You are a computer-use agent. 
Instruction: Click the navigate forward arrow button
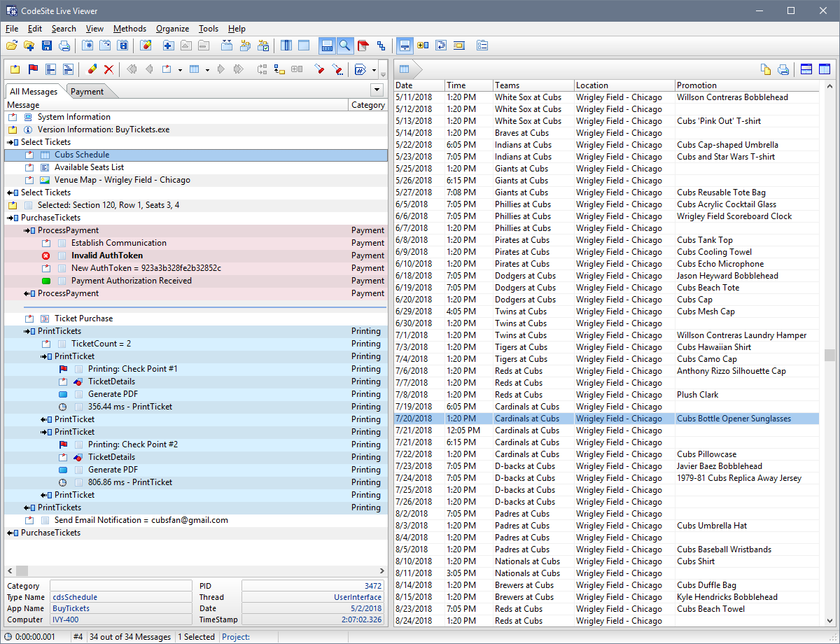(222, 69)
